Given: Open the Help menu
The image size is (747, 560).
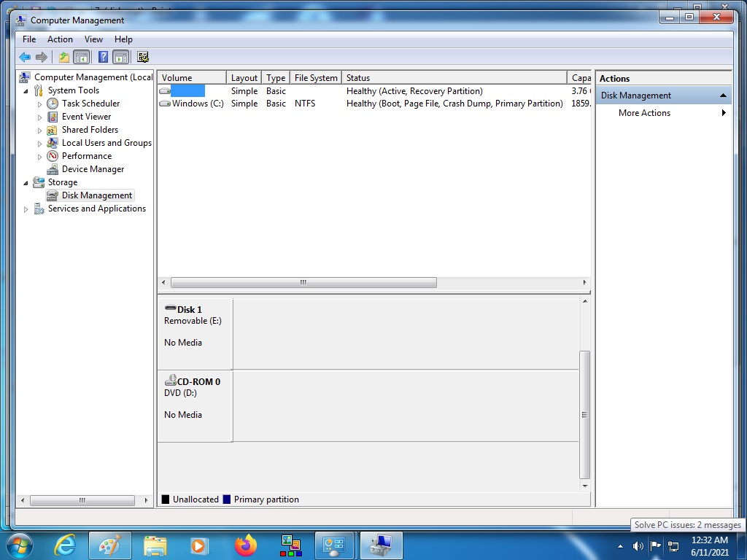Looking at the screenshot, I should point(123,39).
